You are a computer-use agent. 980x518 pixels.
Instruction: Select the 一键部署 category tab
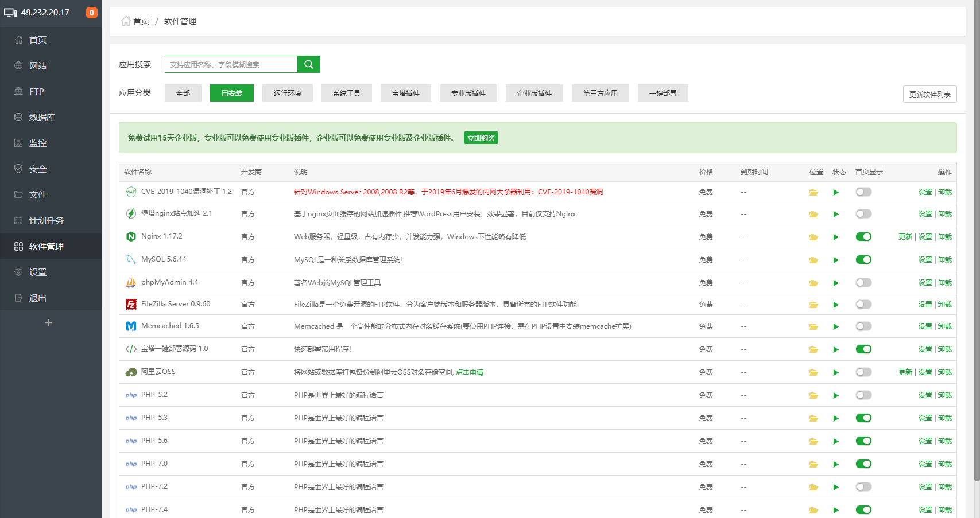(663, 93)
